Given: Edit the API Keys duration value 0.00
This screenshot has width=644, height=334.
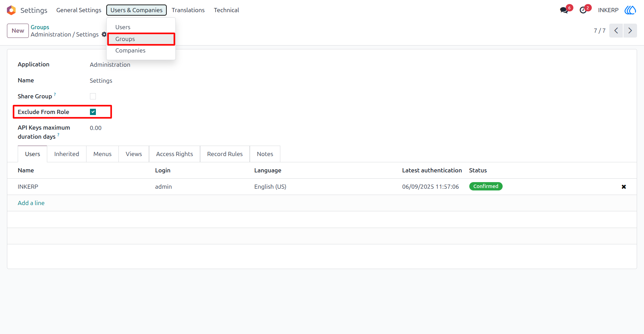Looking at the screenshot, I should [x=96, y=128].
